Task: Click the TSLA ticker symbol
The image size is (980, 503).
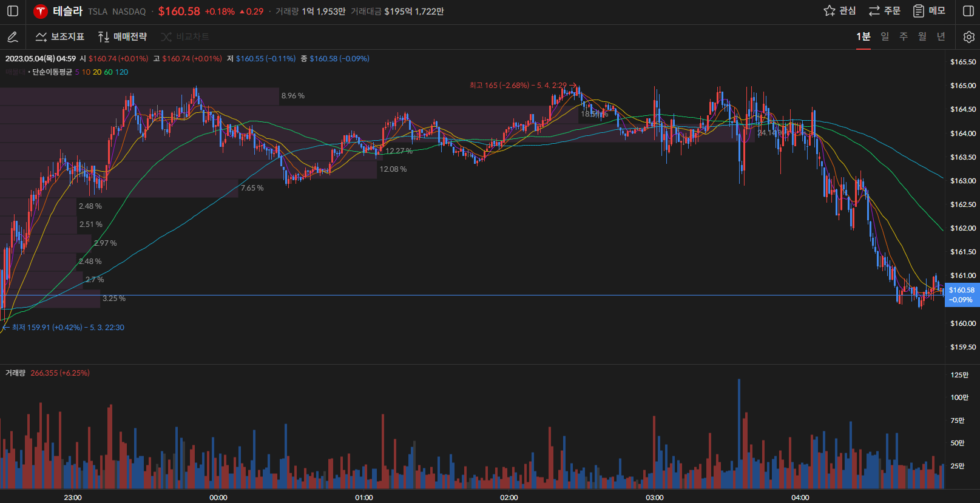Action: (98, 12)
